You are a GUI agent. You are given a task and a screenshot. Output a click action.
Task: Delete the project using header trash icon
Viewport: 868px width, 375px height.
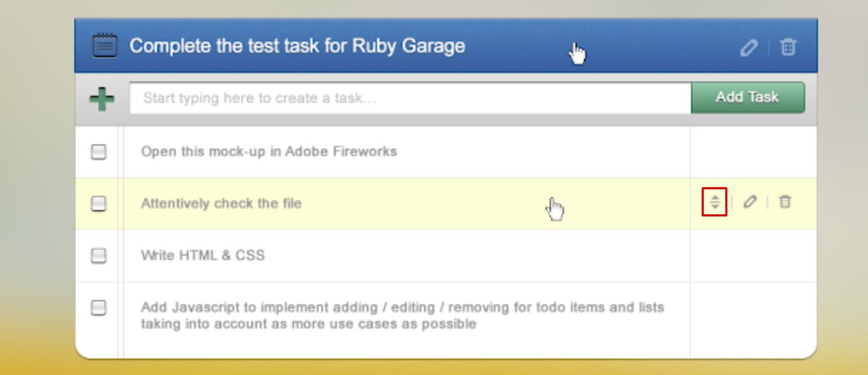point(787,48)
